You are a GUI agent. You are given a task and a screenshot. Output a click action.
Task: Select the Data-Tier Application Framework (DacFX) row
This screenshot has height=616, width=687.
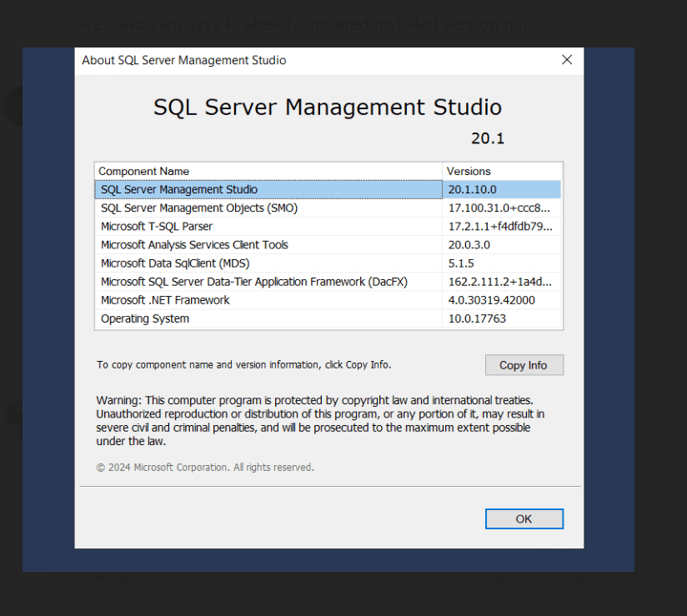(254, 282)
